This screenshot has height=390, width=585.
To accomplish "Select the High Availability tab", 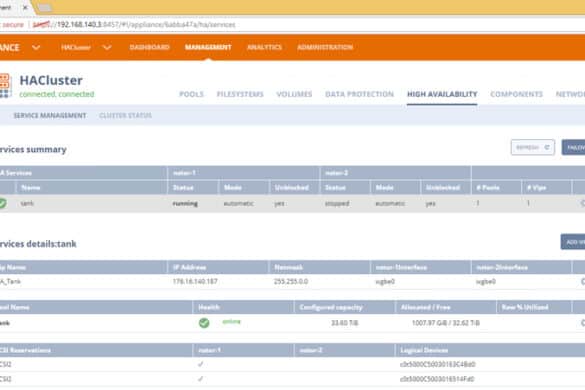I will coord(442,94).
